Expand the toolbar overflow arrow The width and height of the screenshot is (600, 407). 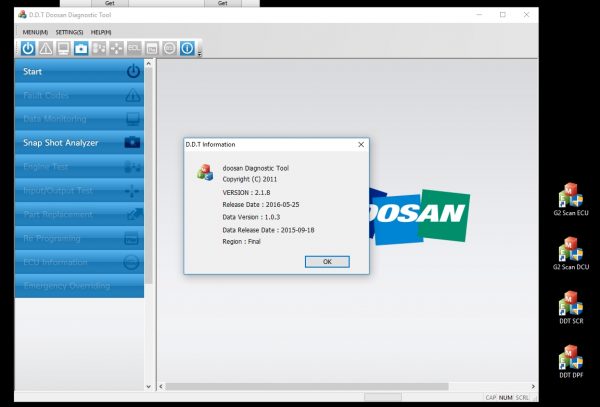click(199, 54)
